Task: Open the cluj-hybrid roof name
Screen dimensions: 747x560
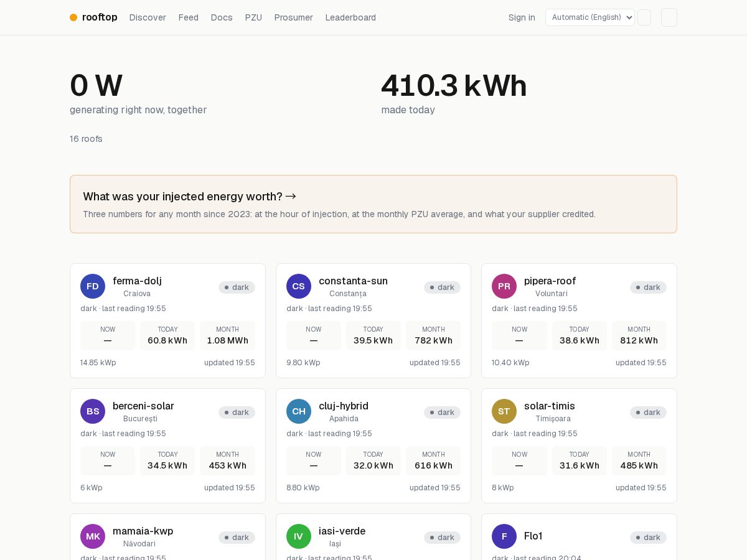Action: pyautogui.click(x=344, y=406)
